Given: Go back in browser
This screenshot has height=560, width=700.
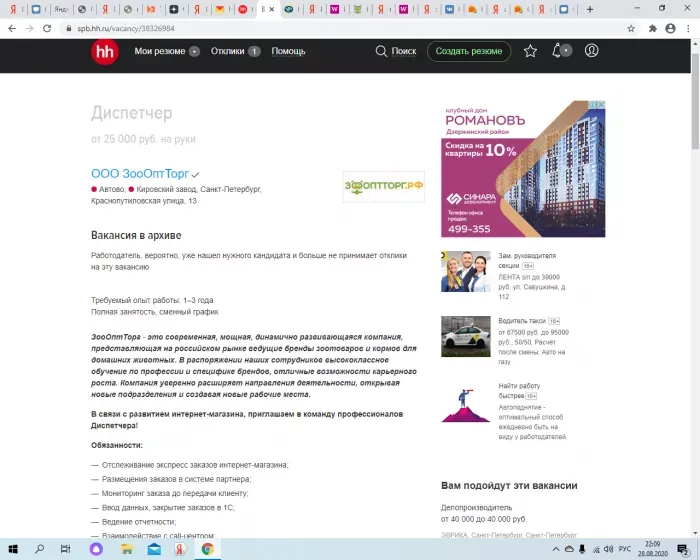Looking at the screenshot, I should coord(12,29).
